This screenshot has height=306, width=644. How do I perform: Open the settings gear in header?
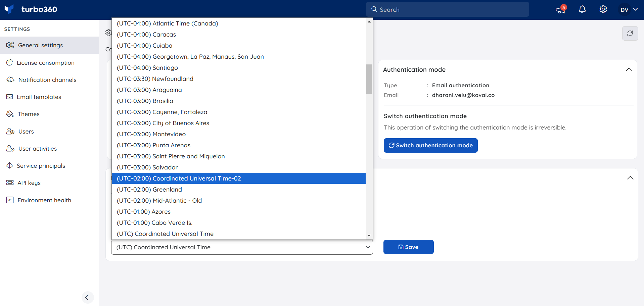click(x=603, y=9)
